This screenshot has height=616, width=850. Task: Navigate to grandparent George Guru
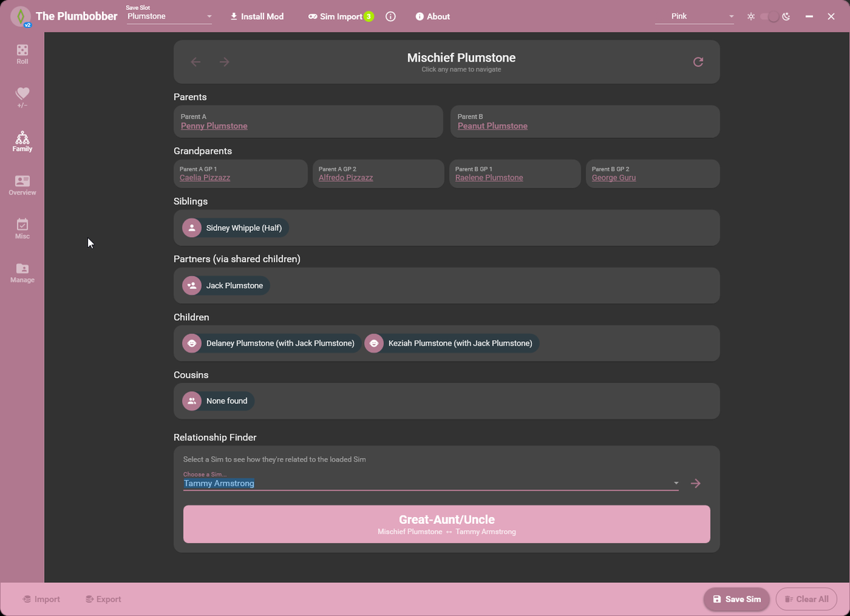pyautogui.click(x=613, y=178)
